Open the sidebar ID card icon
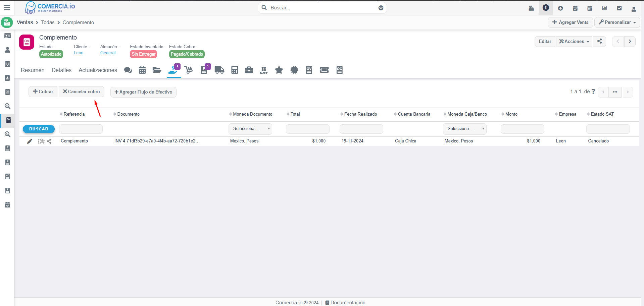The image size is (644, 306). [x=7, y=36]
